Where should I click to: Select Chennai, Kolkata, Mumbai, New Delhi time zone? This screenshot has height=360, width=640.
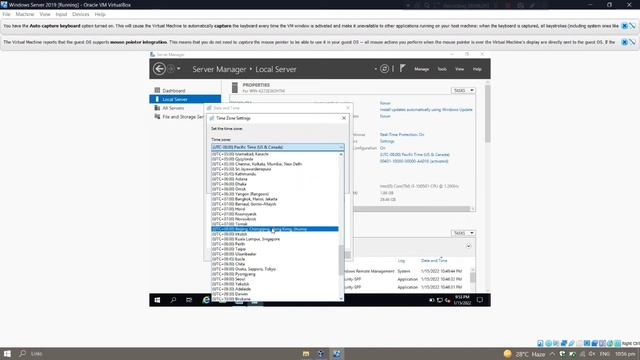pyautogui.click(x=275, y=164)
